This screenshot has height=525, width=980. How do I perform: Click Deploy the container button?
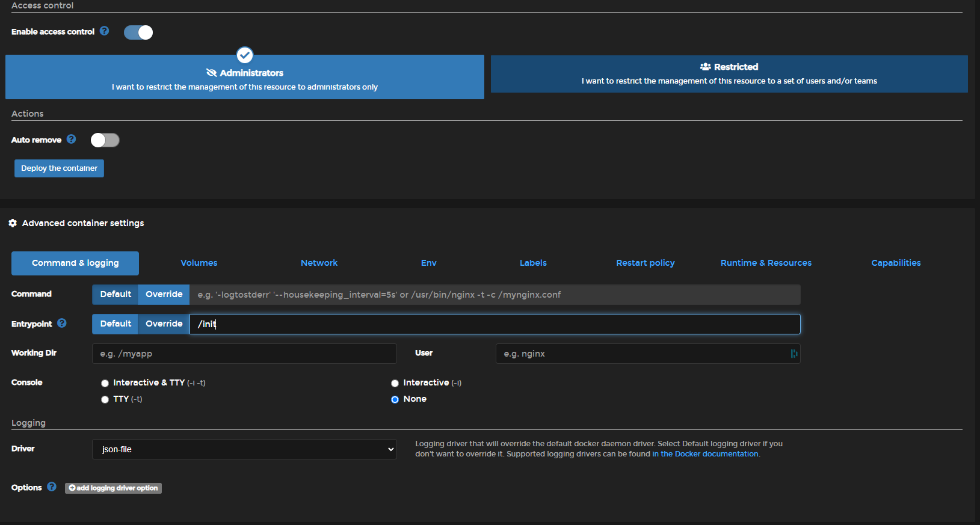[59, 168]
